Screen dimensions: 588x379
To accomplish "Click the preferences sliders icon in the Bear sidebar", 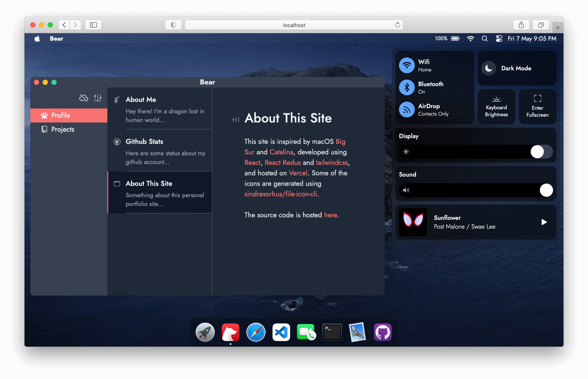I will point(98,98).
